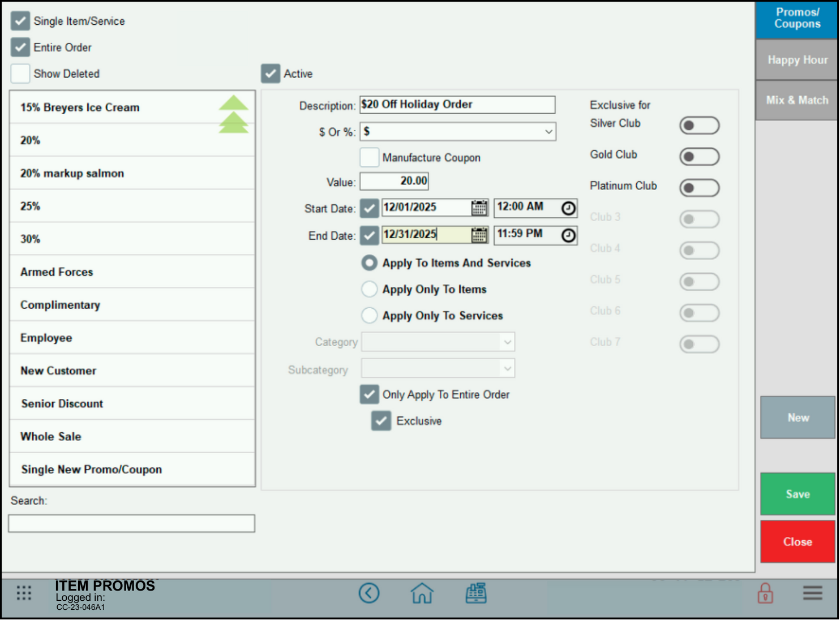This screenshot has width=840, height=620.
Task: Open the hamburger menu icon
Action: 812,593
